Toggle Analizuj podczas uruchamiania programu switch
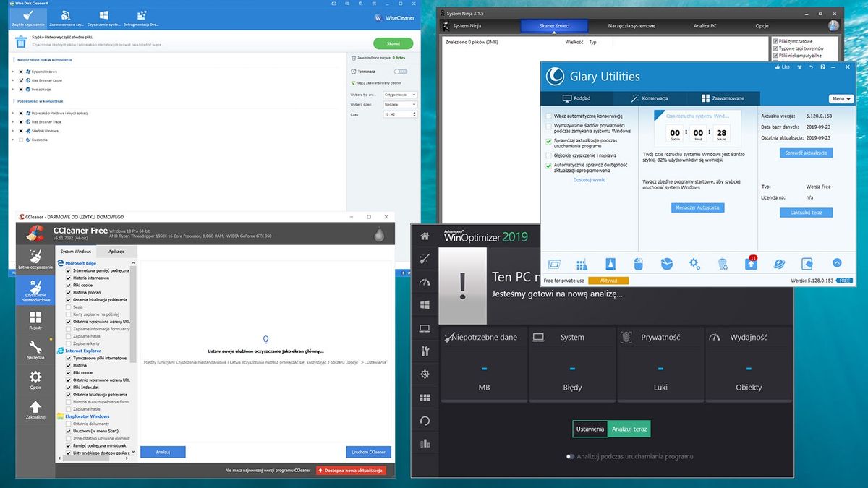Screen dimensions: 868x488 571,456
